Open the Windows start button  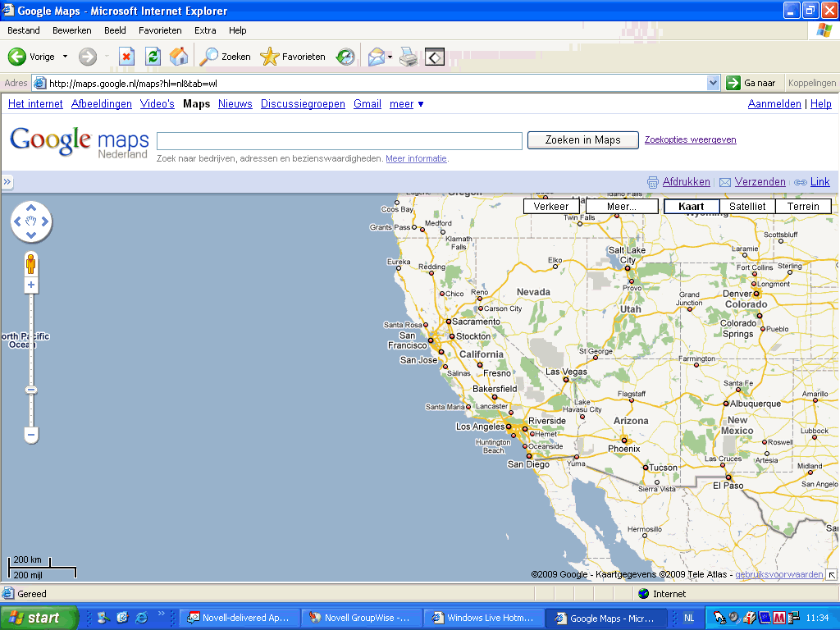(x=38, y=618)
